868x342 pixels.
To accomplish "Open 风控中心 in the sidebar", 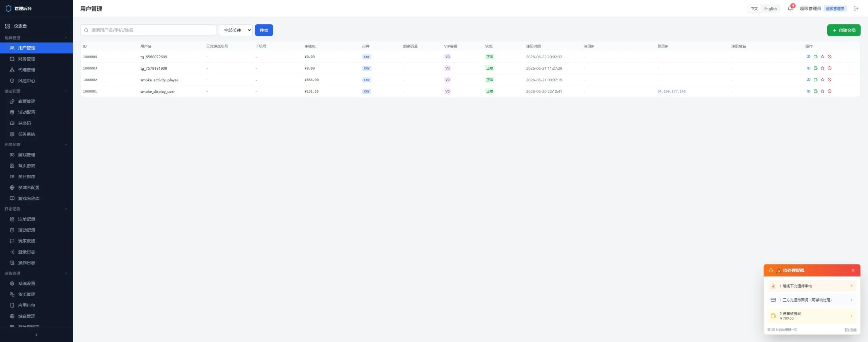I will click(x=36, y=81).
